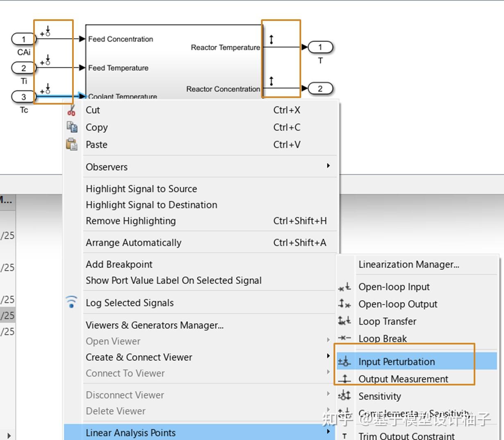This screenshot has width=504, height=440.
Task: Click the Log Selected Signals wireless icon
Action: coord(72,302)
